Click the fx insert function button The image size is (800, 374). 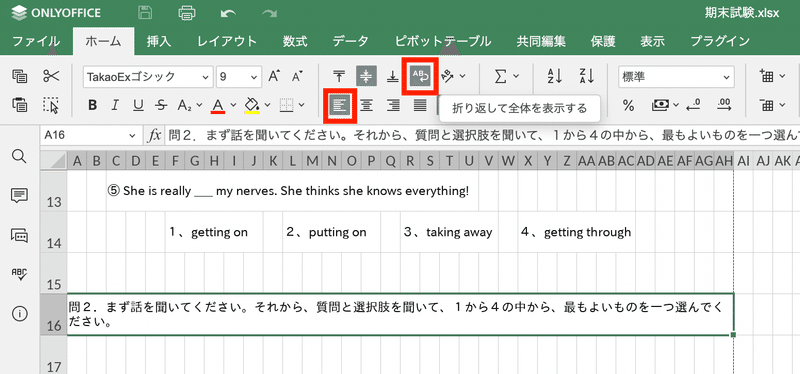point(154,136)
